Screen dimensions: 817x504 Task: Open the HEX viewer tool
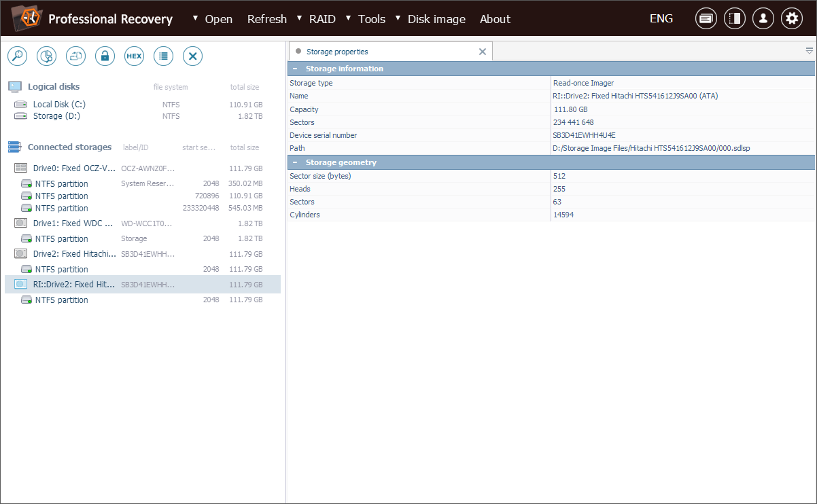[x=134, y=56]
